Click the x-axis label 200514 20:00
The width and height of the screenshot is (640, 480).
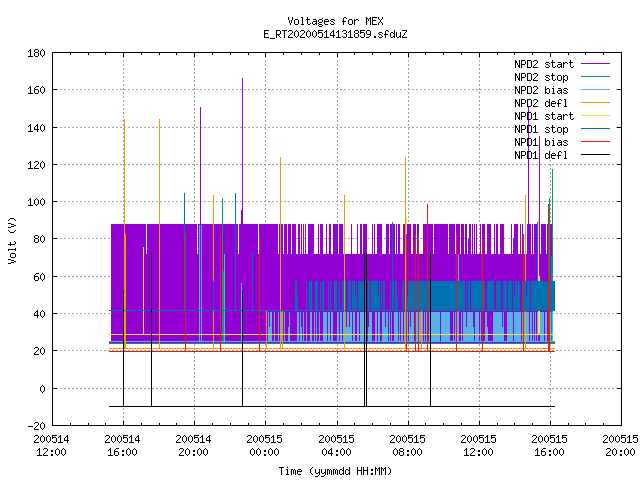click(193, 446)
